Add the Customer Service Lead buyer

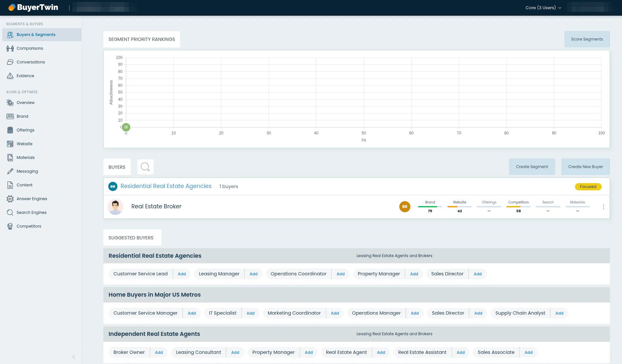(x=181, y=274)
